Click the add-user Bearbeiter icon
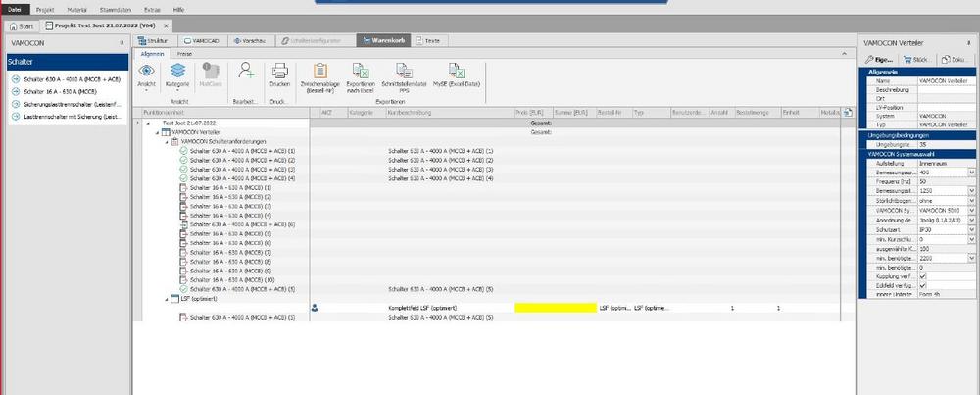This screenshot has height=395, width=980. click(x=246, y=70)
